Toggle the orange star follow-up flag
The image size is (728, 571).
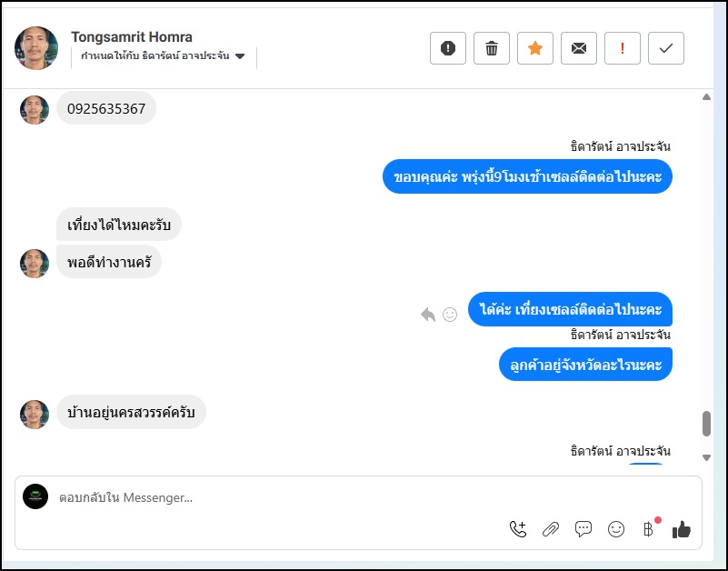(x=535, y=48)
